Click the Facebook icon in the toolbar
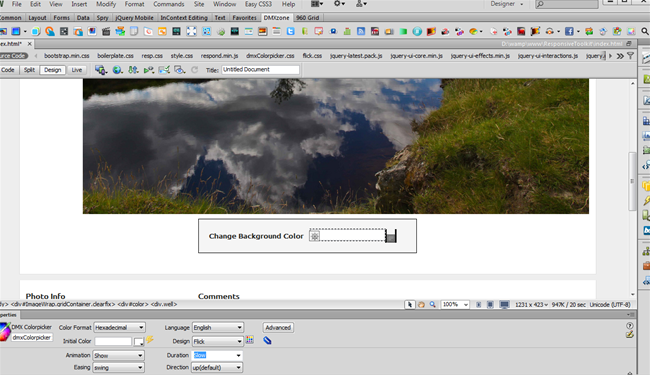This screenshot has width=650, height=375. click(569, 31)
